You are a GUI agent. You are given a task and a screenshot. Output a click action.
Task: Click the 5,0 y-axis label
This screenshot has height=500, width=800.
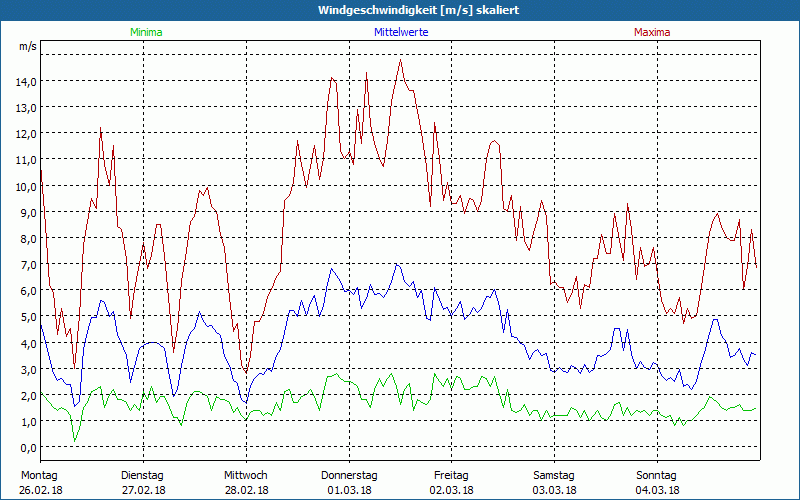(29, 317)
